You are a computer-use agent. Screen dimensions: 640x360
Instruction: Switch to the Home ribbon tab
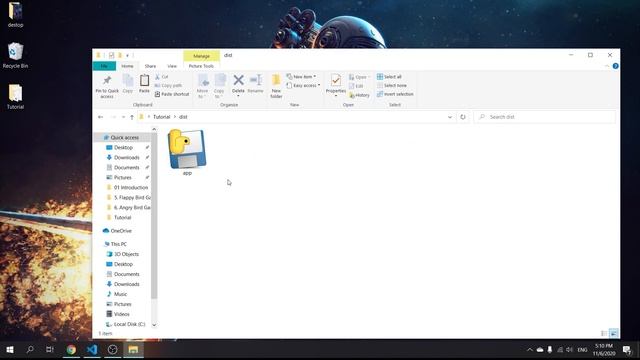pyautogui.click(x=127, y=66)
